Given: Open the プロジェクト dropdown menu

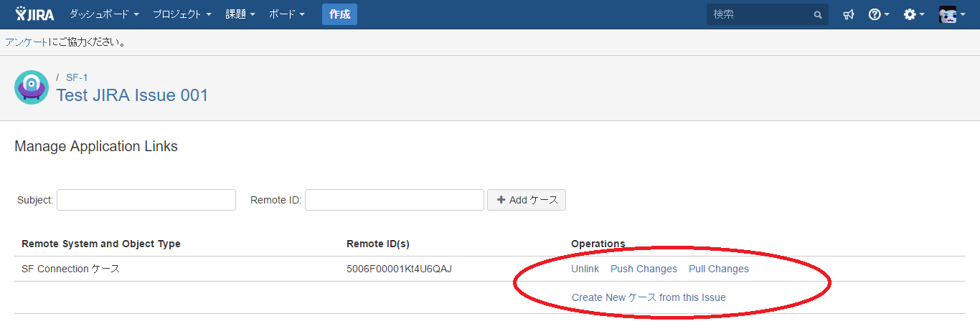Looking at the screenshot, I should (x=182, y=14).
